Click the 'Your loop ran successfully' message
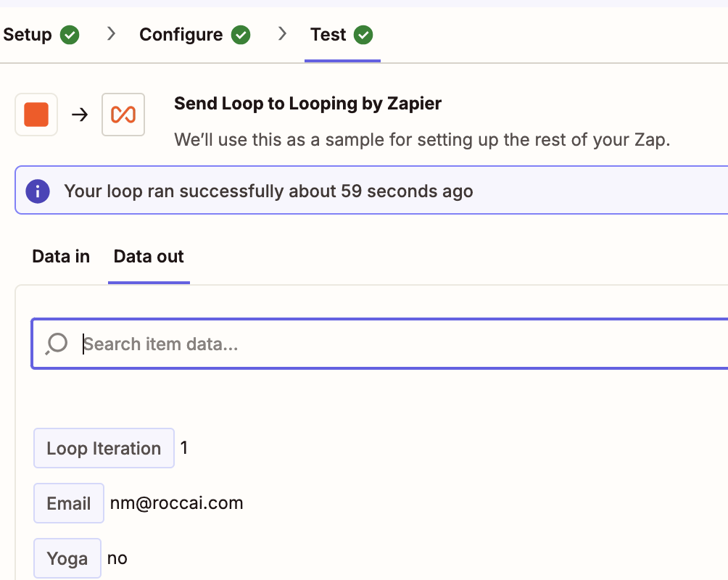This screenshot has height=580, width=728. coord(268,191)
